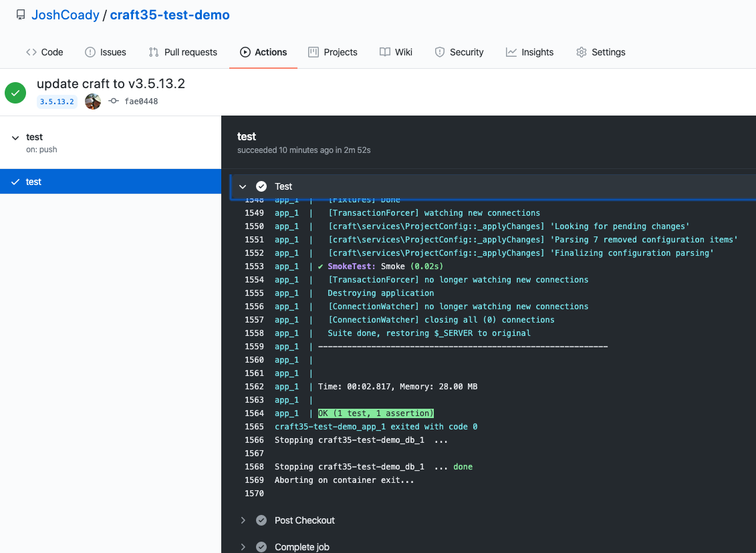Screen dimensions: 756x553
Task: Click the commit icon beside fae0448
Action: coord(114,101)
